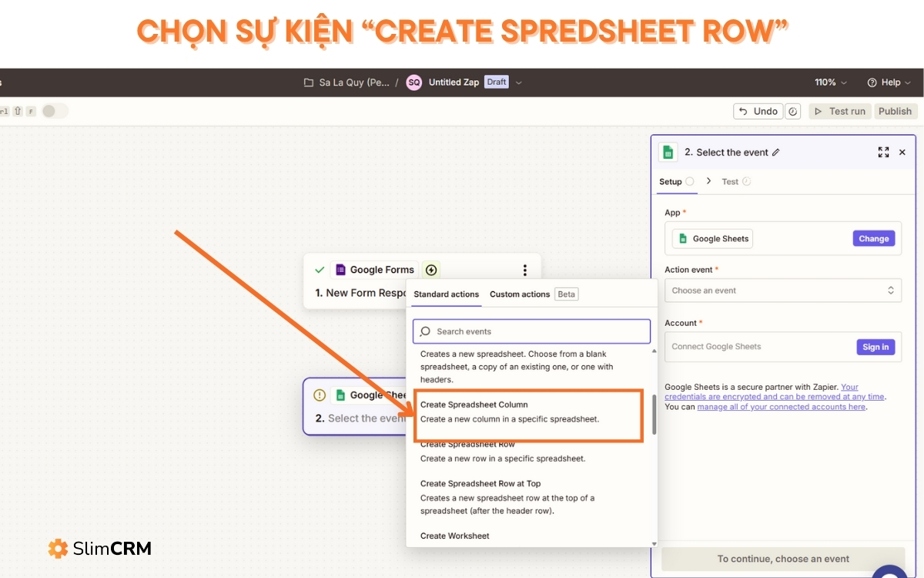Viewport: 924px width, 578px height.
Task: Click the Test run play button
Action: [839, 111]
